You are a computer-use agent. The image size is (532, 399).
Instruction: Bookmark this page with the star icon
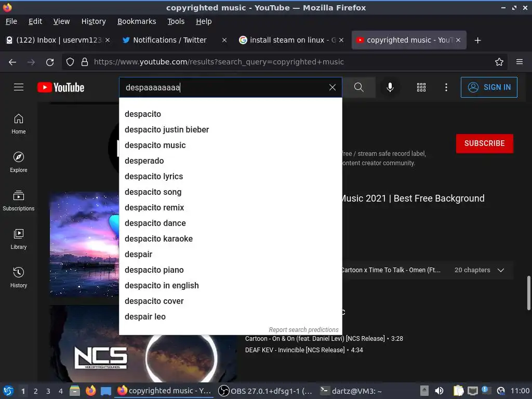(499, 62)
